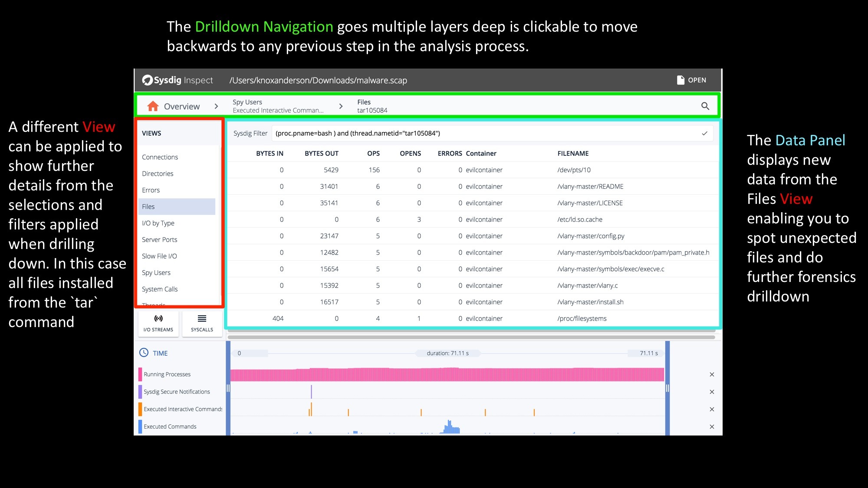Click the Files tar105084 breadcrumb step
This screenshot has height=488, width=868.
(372, 106)
